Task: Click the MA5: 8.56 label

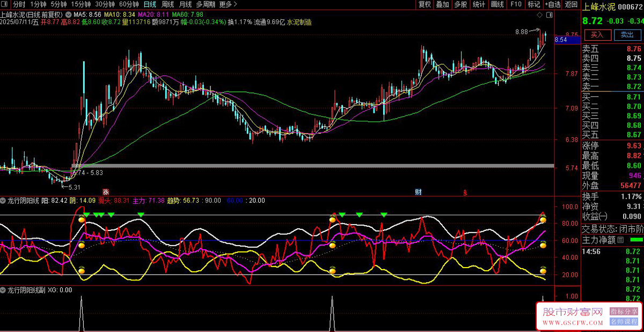Action: pyautogui.click(x=87, y=14)
